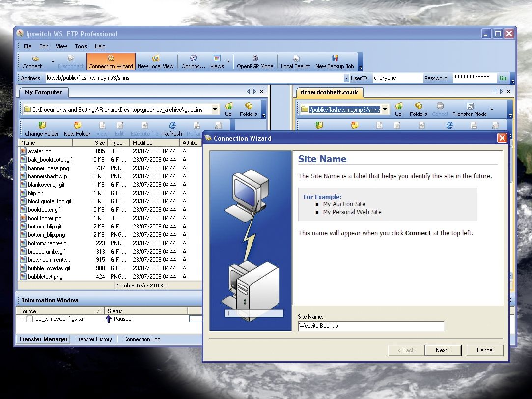
Task: Close the My Computer pane
Action: 262,91
